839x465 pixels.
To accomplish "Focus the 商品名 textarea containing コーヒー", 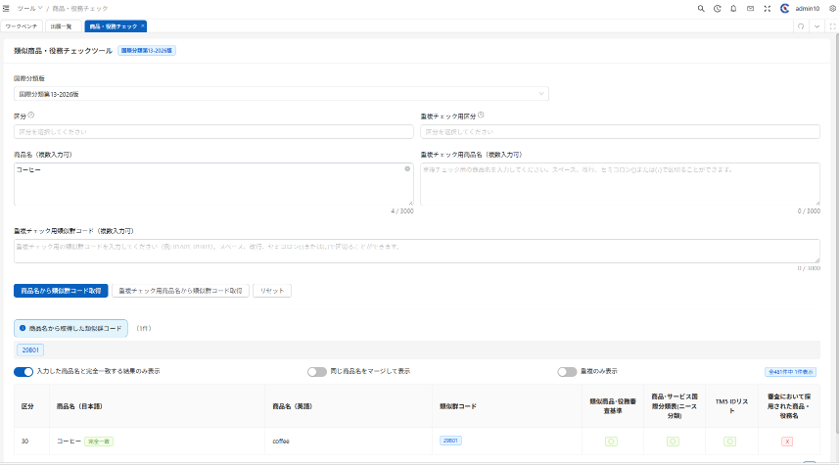I will (213, 185).
